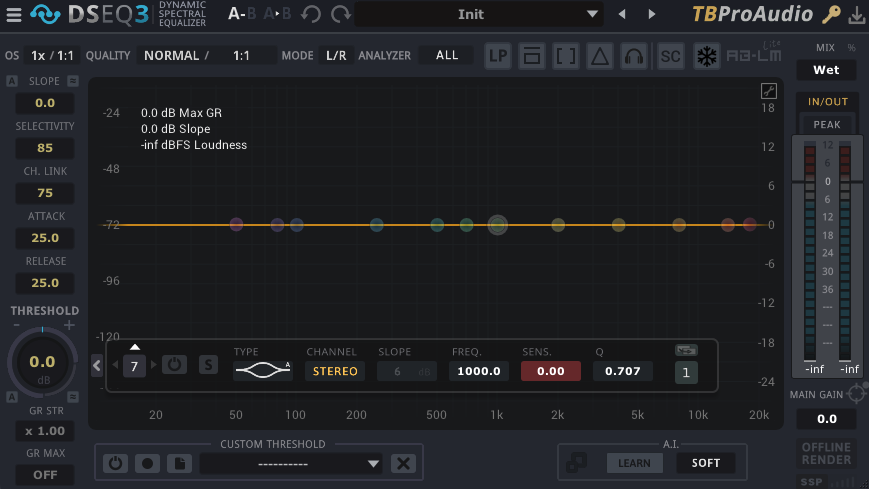The image size is (869, 489).
Task: Edit the SELECTIVITY value 85
Action: click(x=45, y=148)
